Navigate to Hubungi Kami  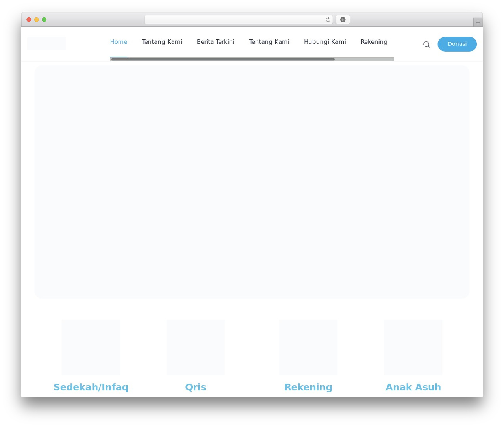pyautogui.click(x=325, y=42)
